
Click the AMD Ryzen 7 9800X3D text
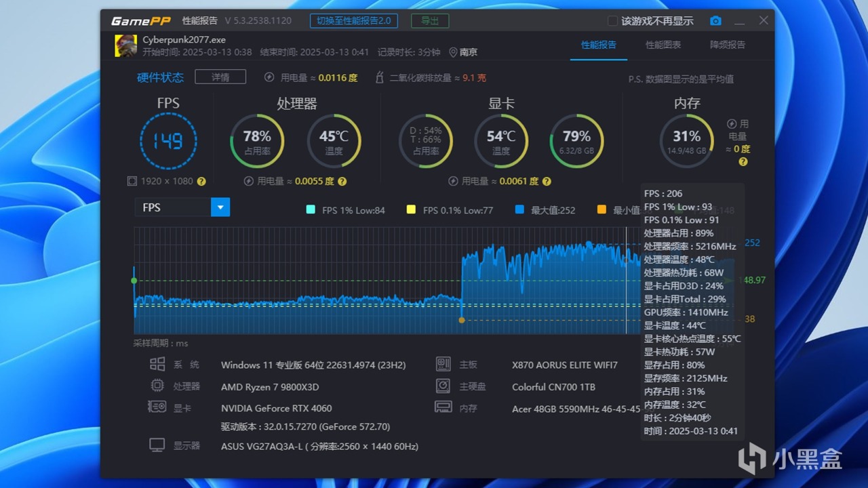coord(270,387)
